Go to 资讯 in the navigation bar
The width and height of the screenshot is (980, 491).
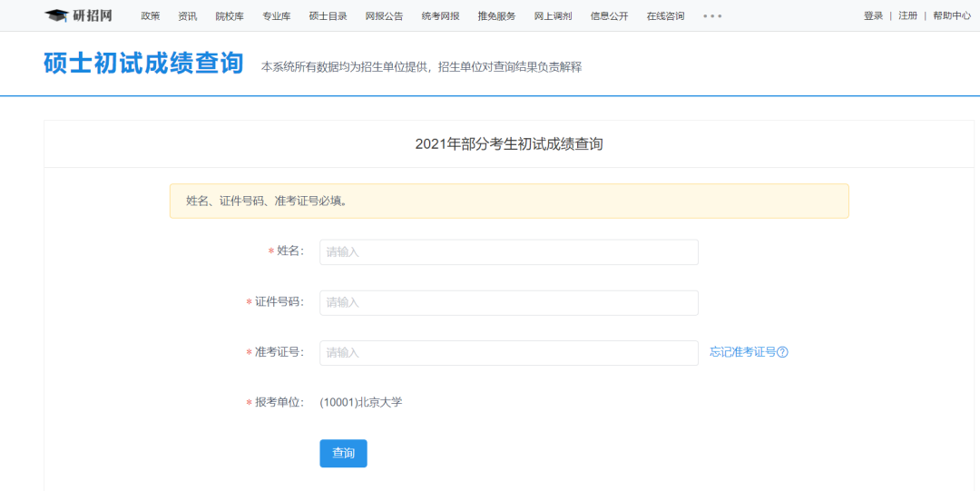188,16
